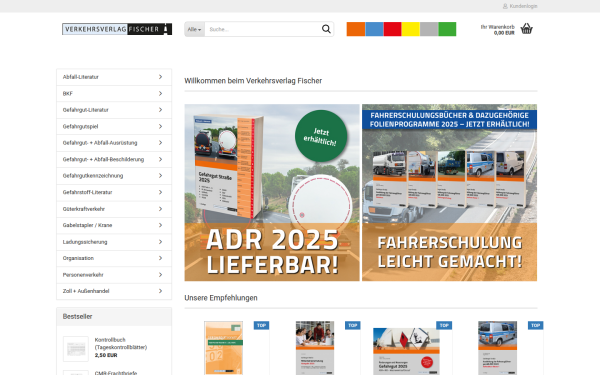Open CMR-Frachtbriefe bestseller link
600x375 pixels.
click(116, 373)
